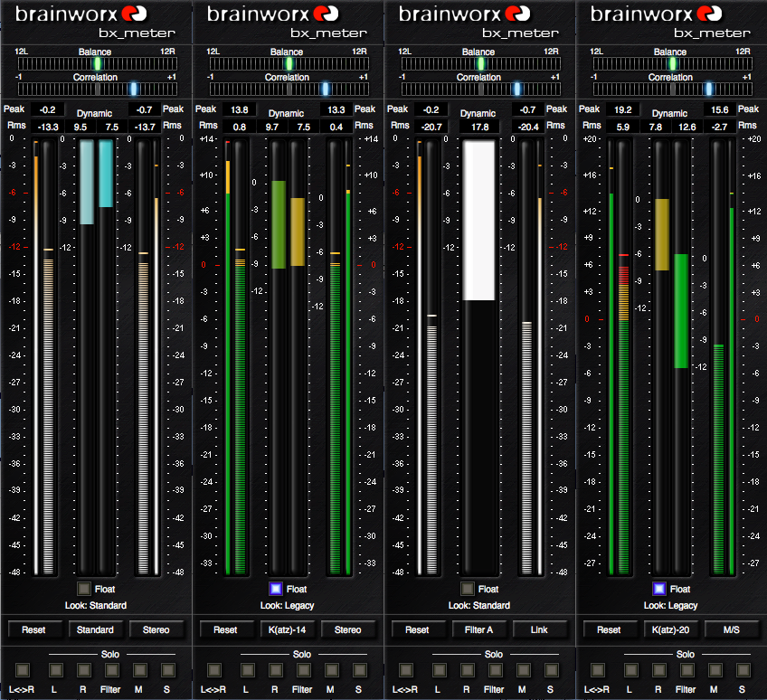
Task: Click the Link mode button
Action: click(540, 629)
